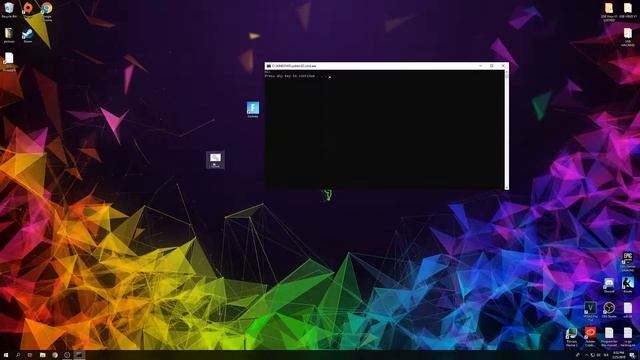
Task: Click the taskbar clock and date
Action: point(619,355)
